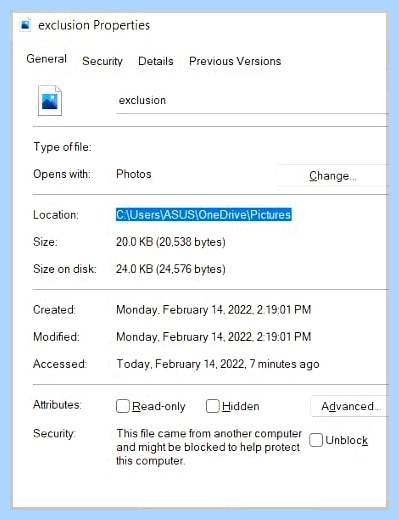Enable the Read-only attribute checkbox
The width and height of the screenshot is (399, 520).
tap(123, 406)
